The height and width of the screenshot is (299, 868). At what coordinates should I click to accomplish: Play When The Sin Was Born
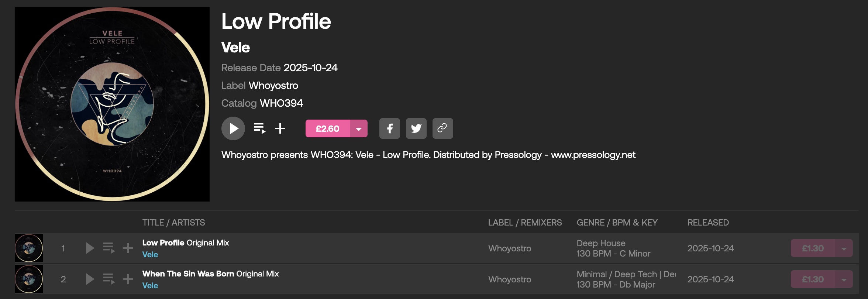pyautogui.click(x=90, y=279)
